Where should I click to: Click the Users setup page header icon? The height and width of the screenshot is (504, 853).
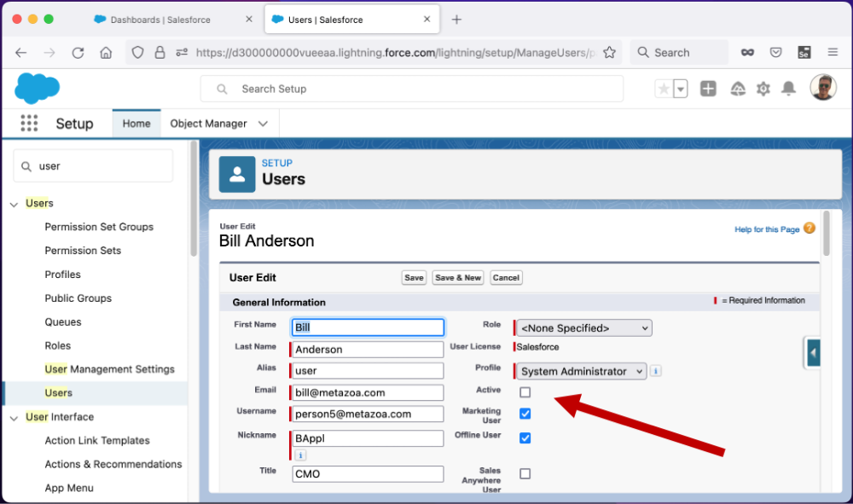tap(236, 174)
